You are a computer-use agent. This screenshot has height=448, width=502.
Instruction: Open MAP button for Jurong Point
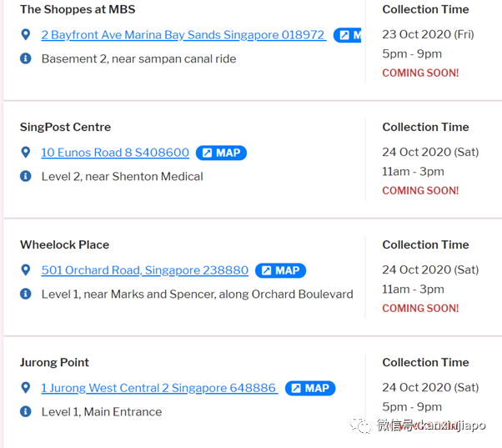point(310,388)
